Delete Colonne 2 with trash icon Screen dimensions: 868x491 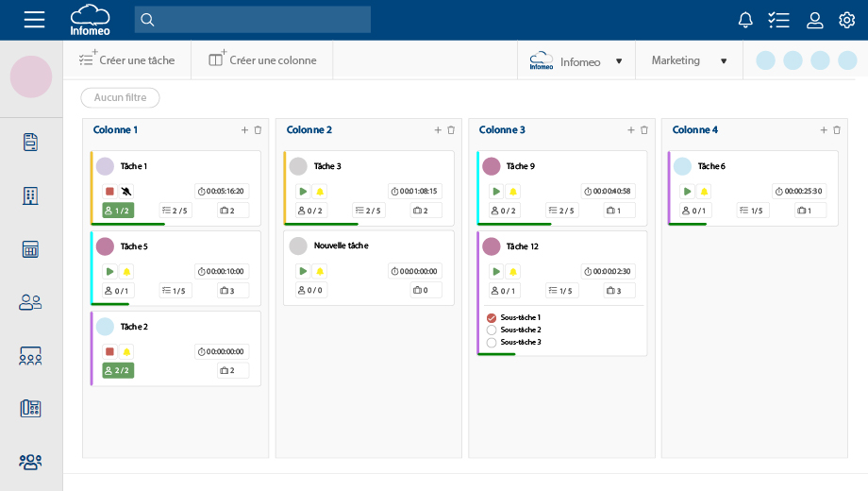click(451, 130)
